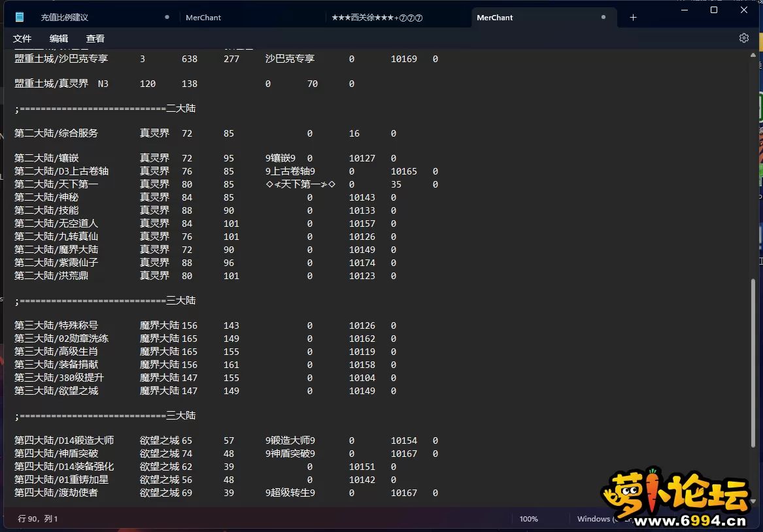Click the scrollbar down arrow

coord(753,501)
